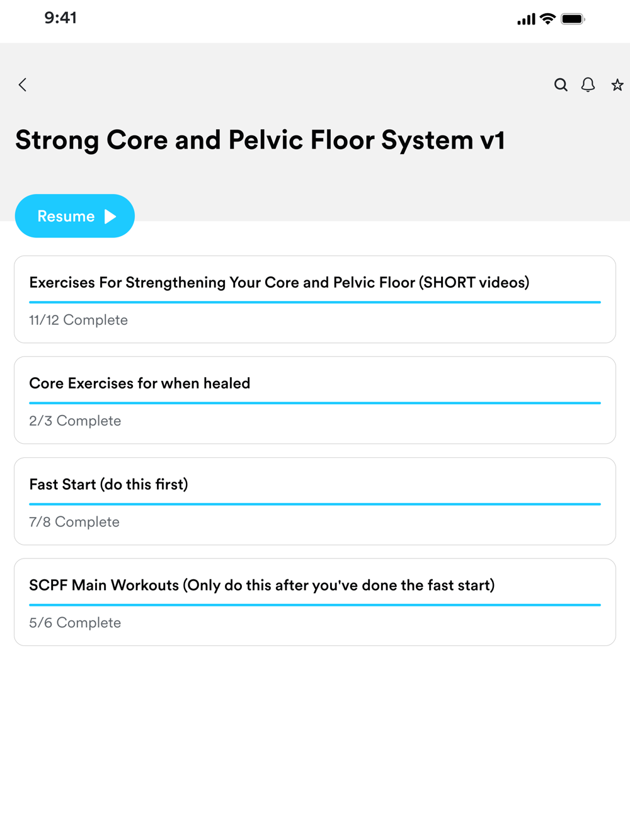Viewport: 630px width, 840px height.
Task: Open notifications via the bell icon
Action: point(588,85)
